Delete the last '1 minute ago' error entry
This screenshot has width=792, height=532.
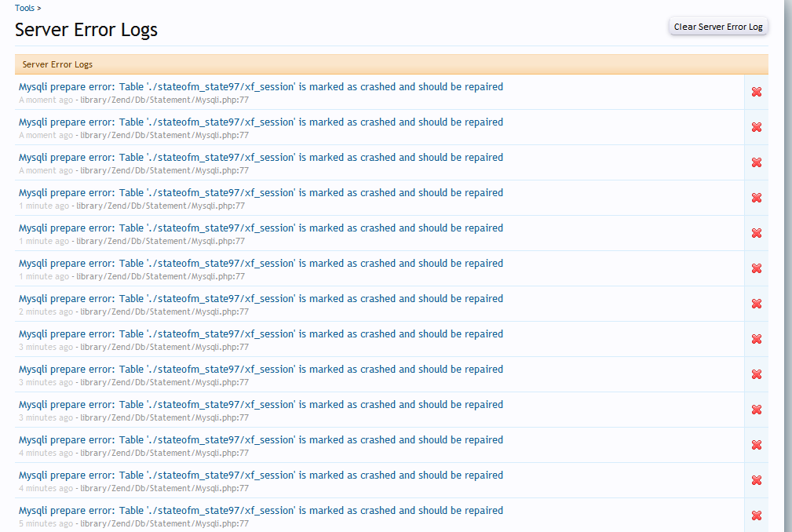tap(756, 268)
